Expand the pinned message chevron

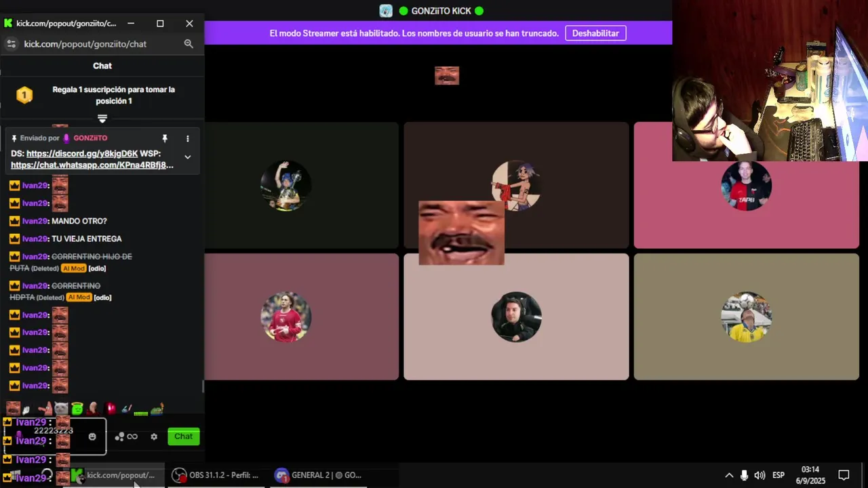[188, 157]
